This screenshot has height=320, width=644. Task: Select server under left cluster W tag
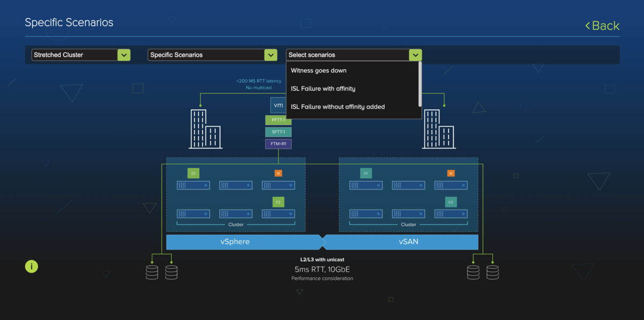point(278,185)
